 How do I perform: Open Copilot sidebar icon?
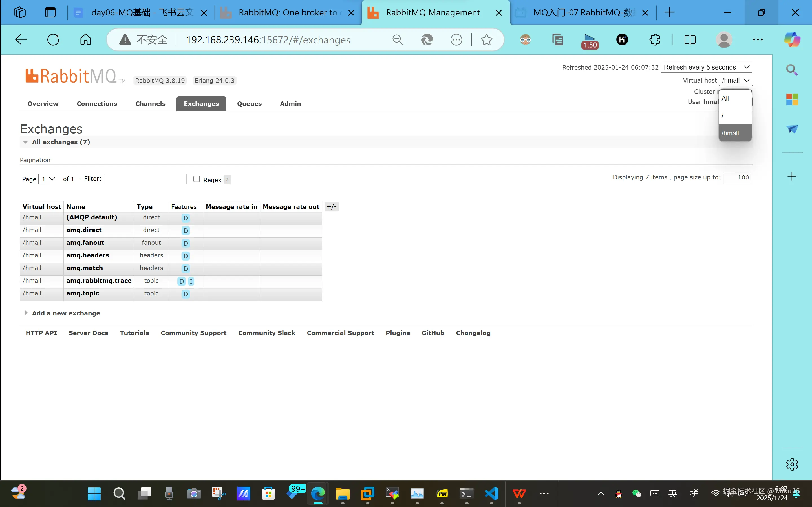pyautogui.click(x=792, y=40)
